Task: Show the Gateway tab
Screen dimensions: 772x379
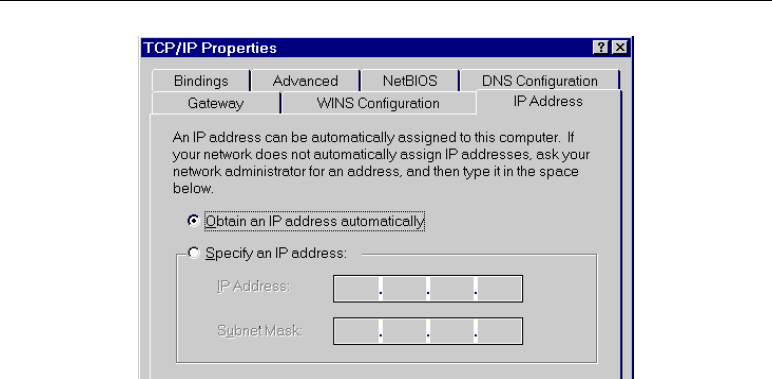Action: click(216, 103)
